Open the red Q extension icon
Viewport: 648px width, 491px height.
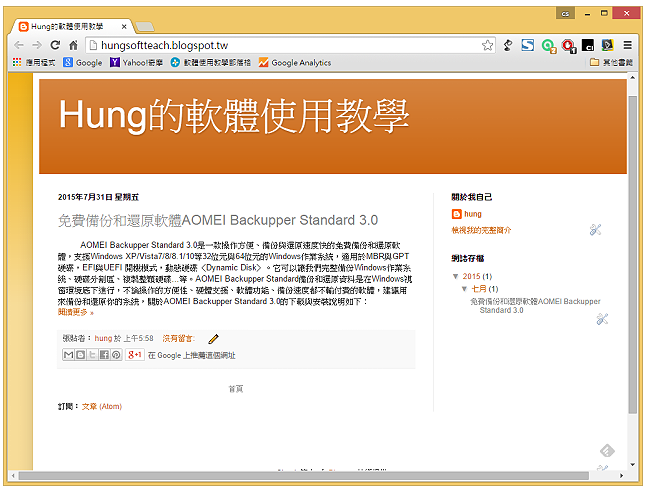(x=569, y=45)
